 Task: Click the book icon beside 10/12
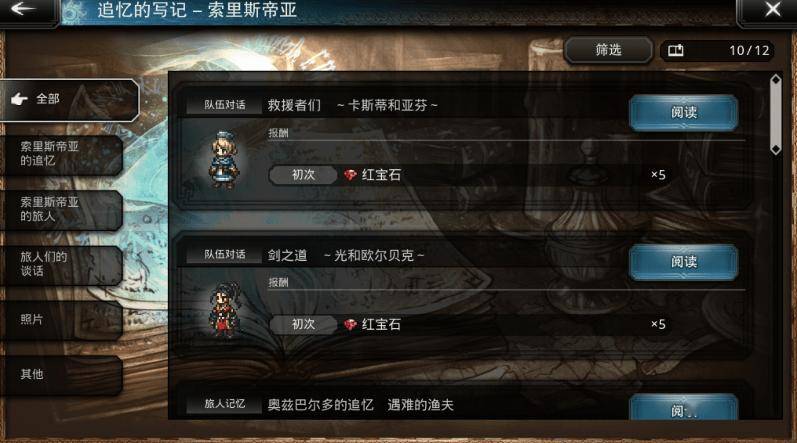[x=676, y=50]
